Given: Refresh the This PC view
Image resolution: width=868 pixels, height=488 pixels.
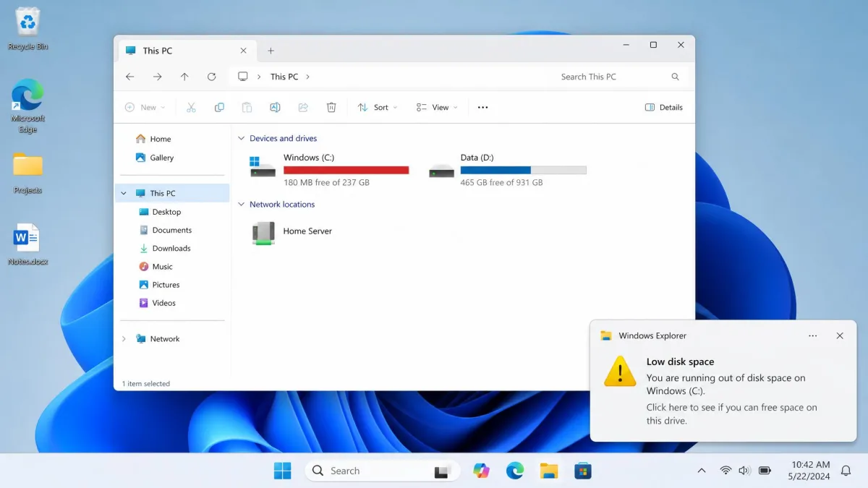Looking at the screenshot, I should coord(212,77).
